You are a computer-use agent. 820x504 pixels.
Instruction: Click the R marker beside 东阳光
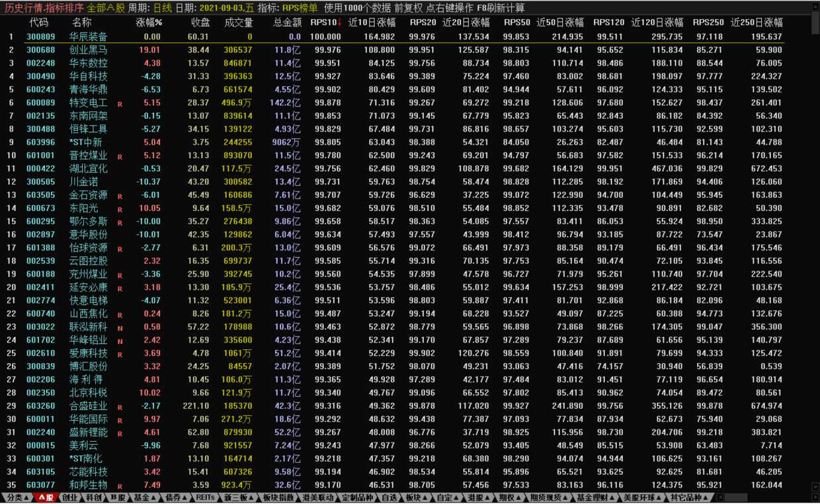[120, 210]
